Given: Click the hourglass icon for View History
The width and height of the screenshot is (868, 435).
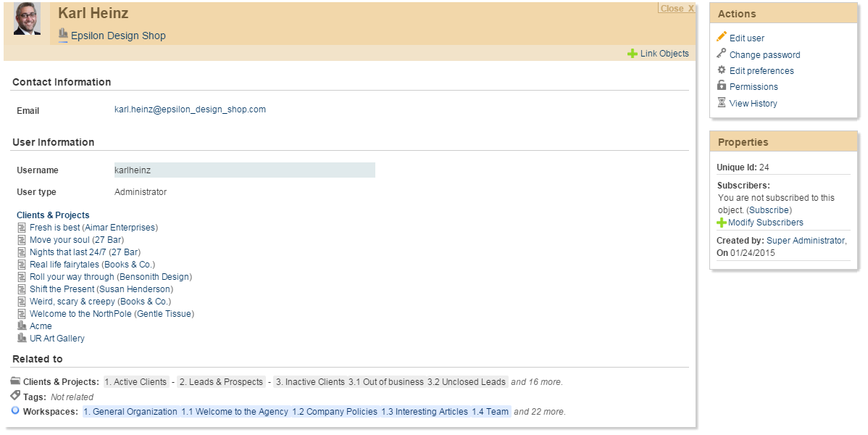Looking at the screenshot, I should click(x=721, y=103).
